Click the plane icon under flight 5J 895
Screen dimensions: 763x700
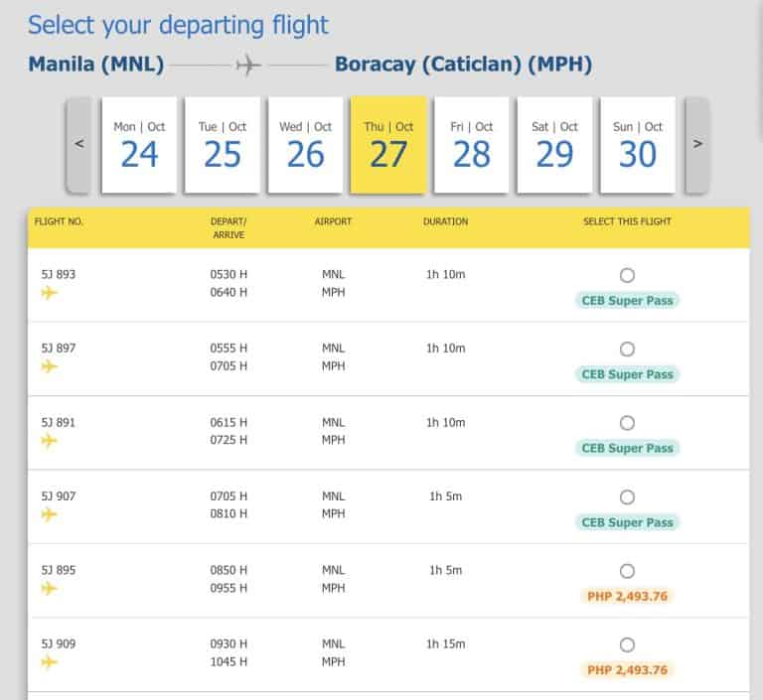(x=49, y=589)
